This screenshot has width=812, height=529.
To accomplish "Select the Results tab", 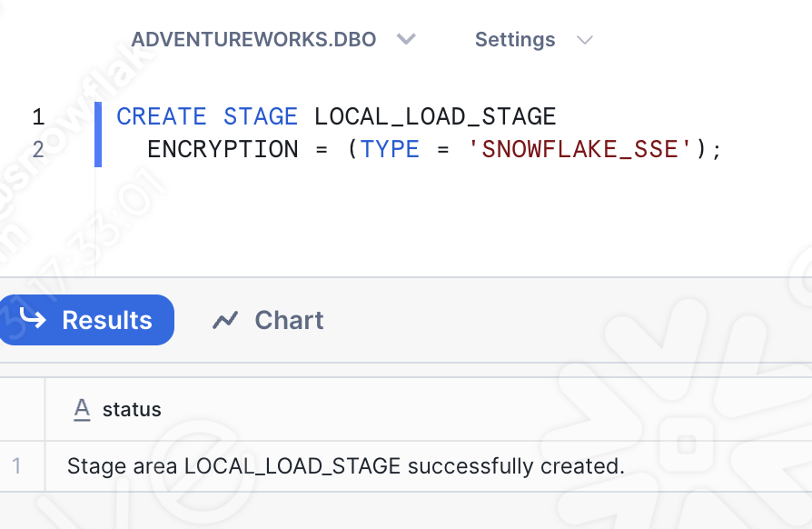I will [106, 319].
